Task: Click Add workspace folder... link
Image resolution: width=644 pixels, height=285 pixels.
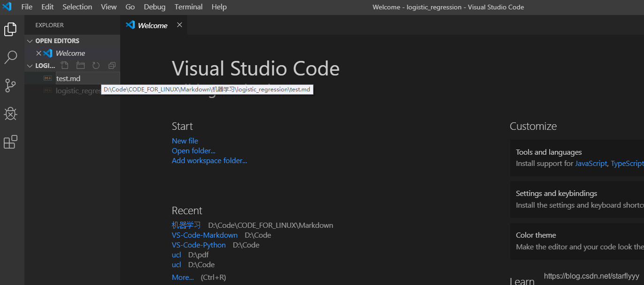Action: pyautogui.click(x=209, y=160)
